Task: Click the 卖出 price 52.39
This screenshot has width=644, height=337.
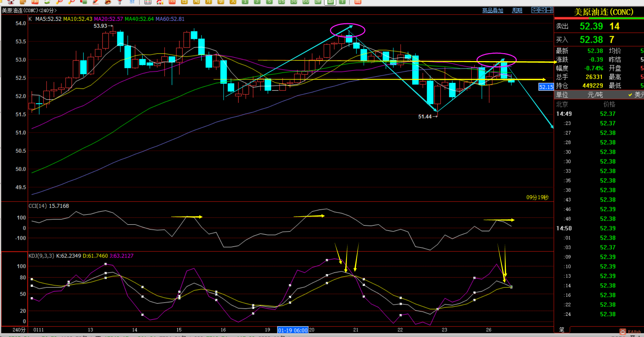Action: click(x=591, y=26)
